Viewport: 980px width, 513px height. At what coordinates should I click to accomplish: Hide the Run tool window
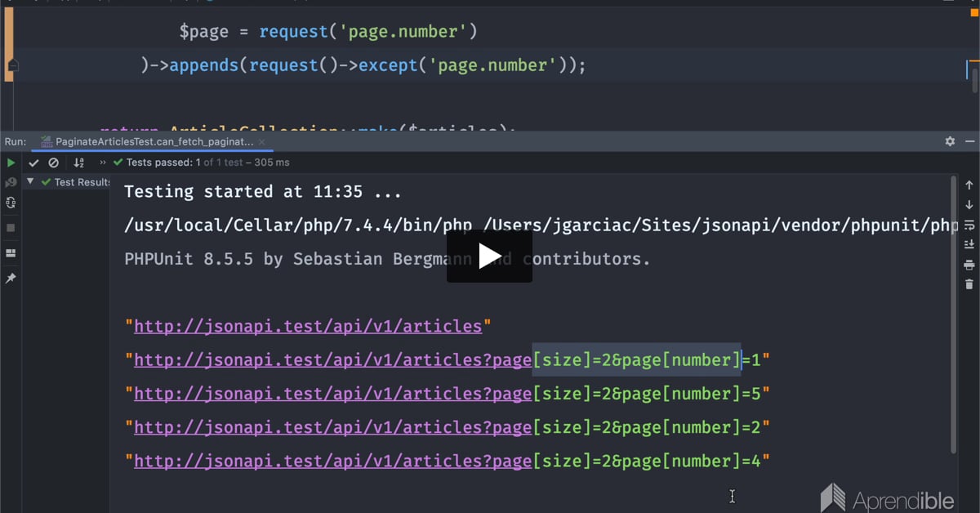[969, 141]
